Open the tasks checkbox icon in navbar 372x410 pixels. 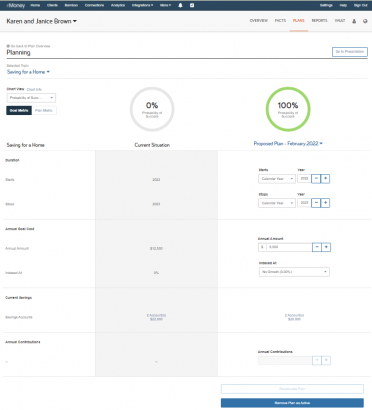click(192, 5)
